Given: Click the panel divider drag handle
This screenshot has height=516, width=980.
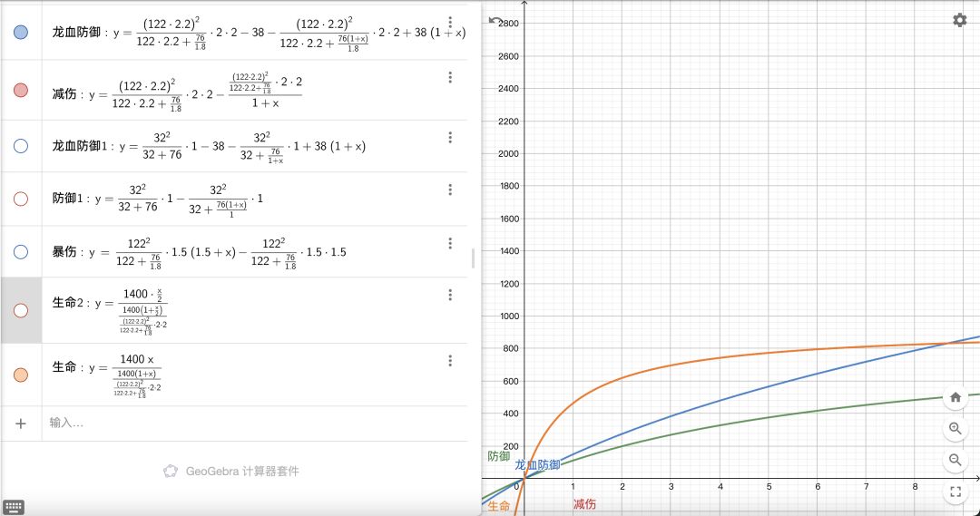Looking at the screenshot, I should (x=473, y=258).
